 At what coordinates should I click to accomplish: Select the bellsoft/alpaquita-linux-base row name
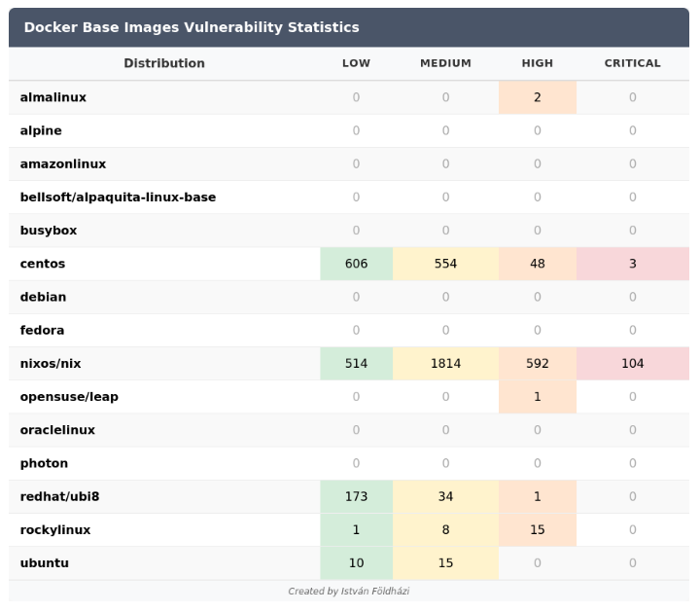coord(118,198)
